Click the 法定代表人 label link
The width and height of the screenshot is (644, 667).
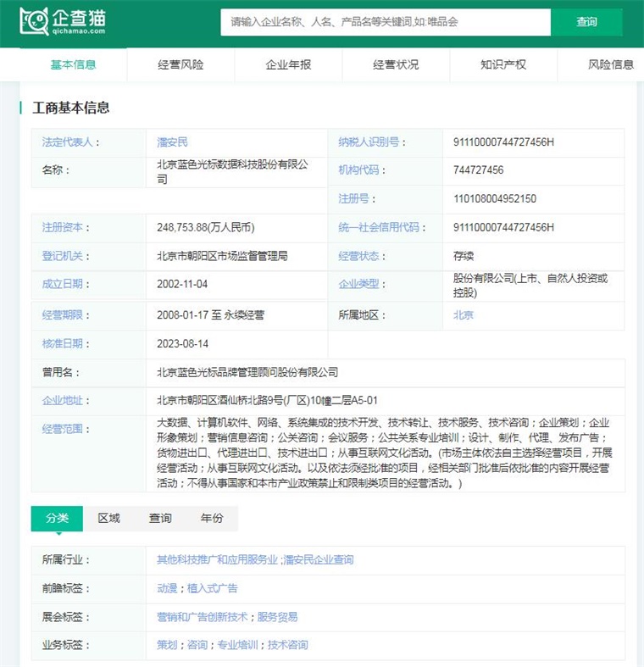click(x=67, y=142)
